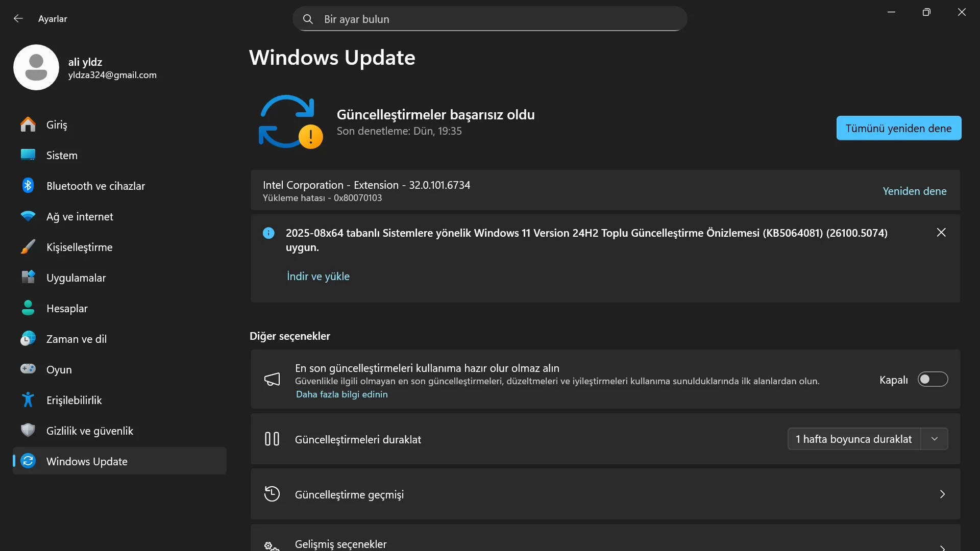Click the pause icon beside Güncelleştirmeleri duraklat
The image size is (980, 551).
(x=272, y=439)
